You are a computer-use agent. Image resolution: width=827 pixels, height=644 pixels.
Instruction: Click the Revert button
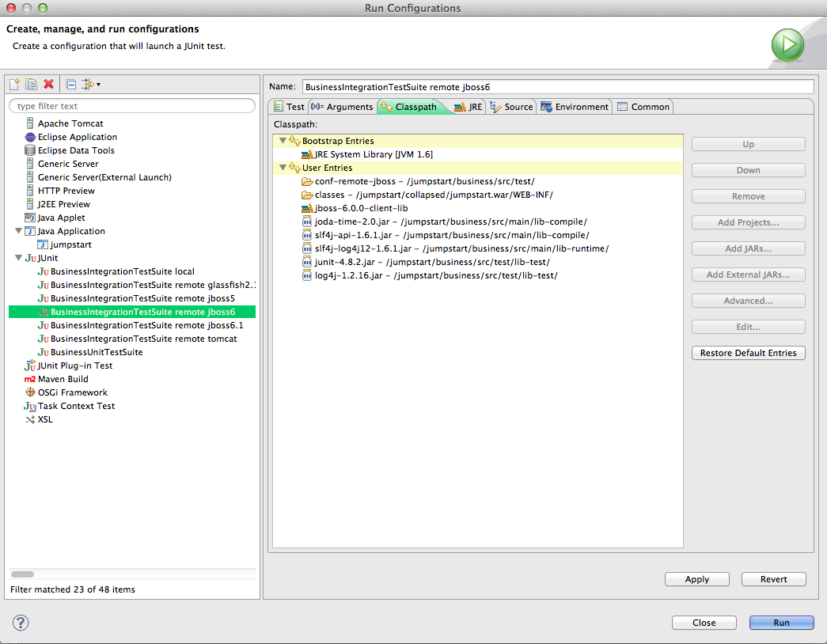(773, 579)
